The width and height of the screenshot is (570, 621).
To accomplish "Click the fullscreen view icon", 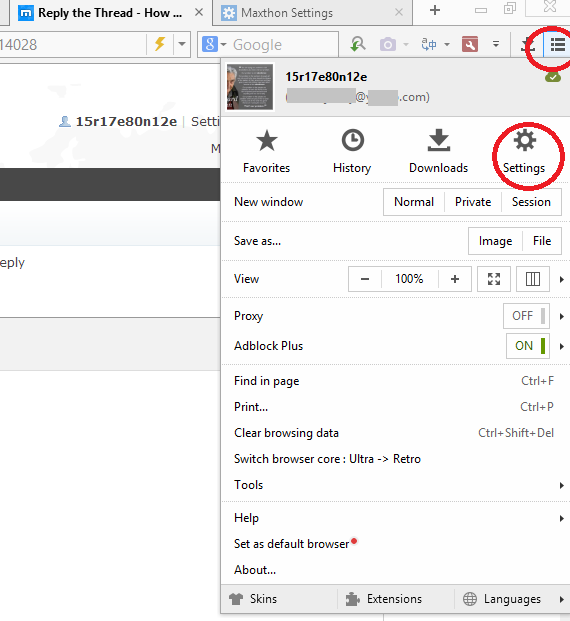I will 494,279.
